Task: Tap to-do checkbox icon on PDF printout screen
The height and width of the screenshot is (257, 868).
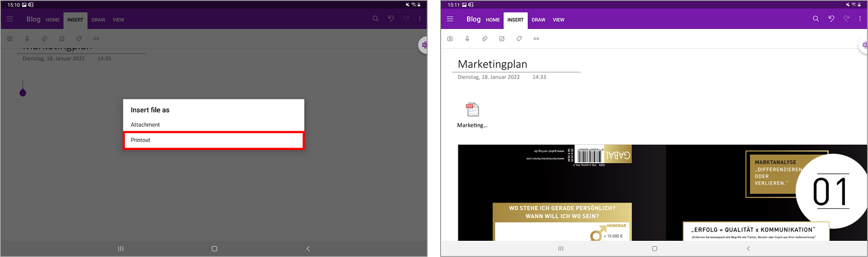Action: pyautogui.click(x=502, y=39)
